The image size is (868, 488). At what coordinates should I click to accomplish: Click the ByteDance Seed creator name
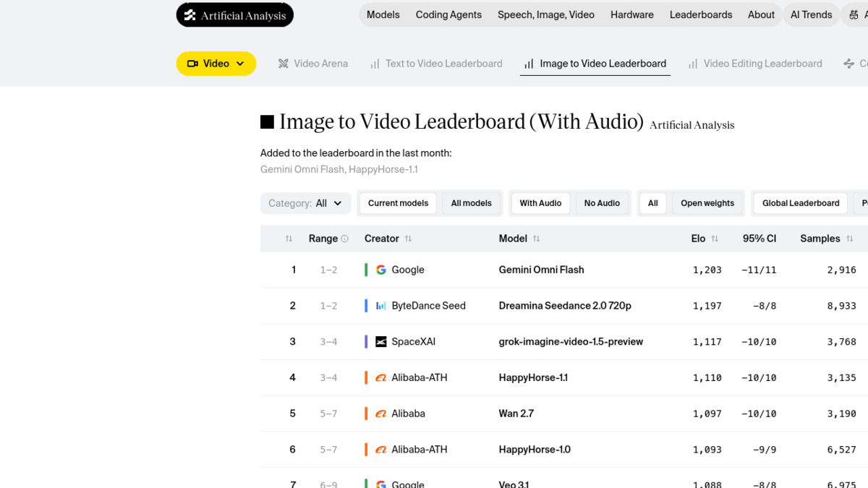[x=429, y=306]
